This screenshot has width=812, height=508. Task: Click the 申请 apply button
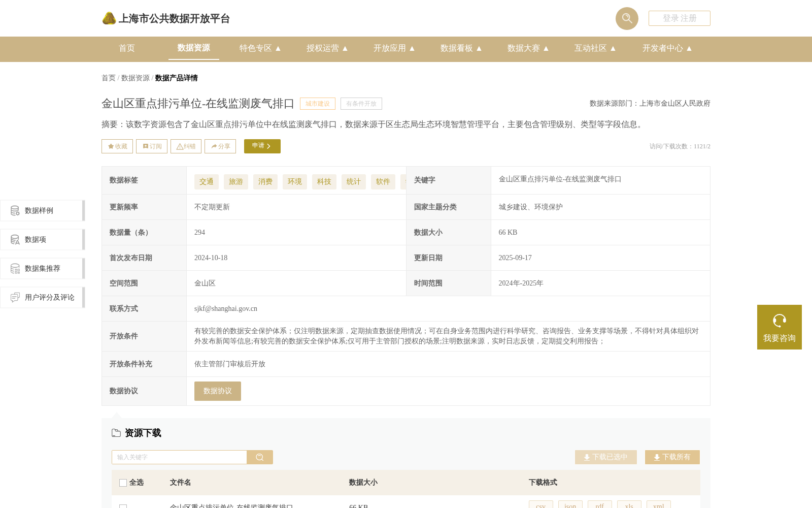[262, 146]
